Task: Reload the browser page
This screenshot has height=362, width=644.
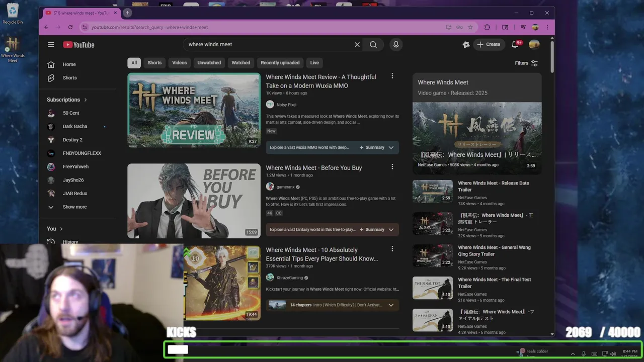Action: coord(70,27)
